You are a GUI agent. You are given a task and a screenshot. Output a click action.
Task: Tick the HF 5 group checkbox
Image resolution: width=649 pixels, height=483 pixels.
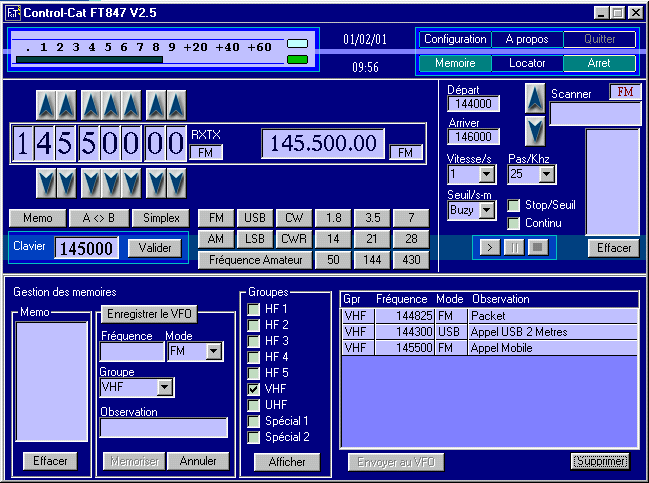tap(253, 373)
